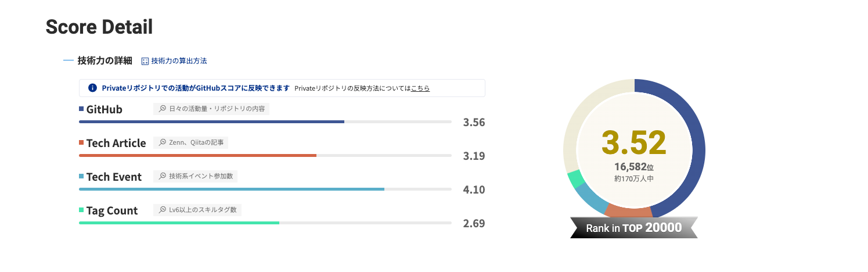Click the light blue Tech Event legend square
868x272 pixels.
[81, 176]
